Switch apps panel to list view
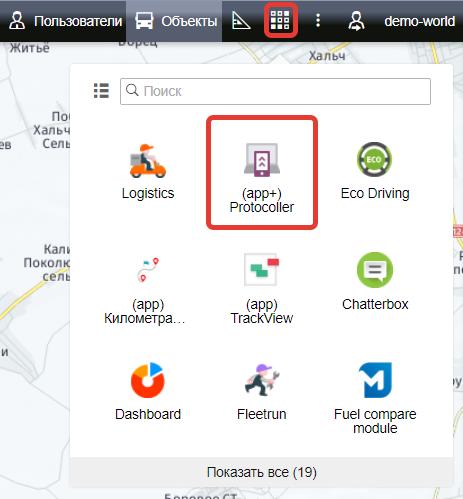Screen dimensions: 463x499 point(101,91)
